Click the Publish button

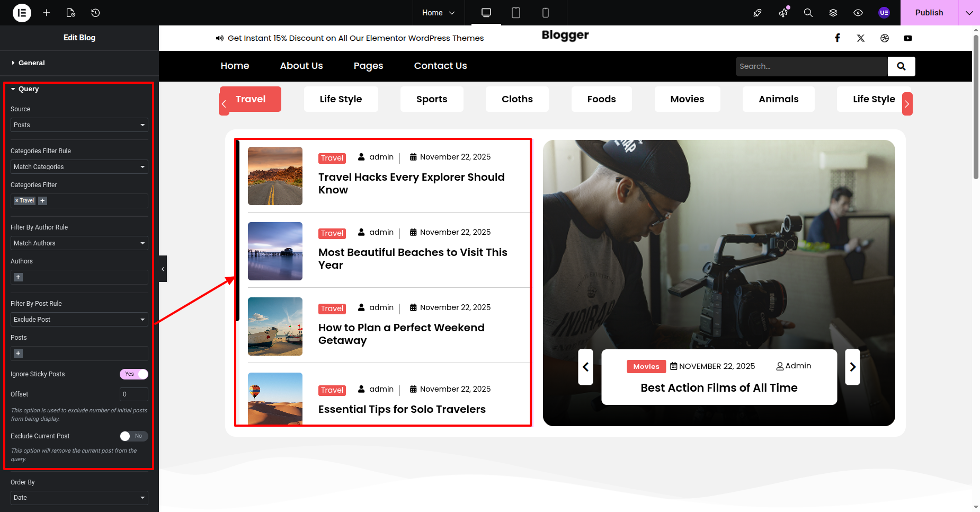929,13
